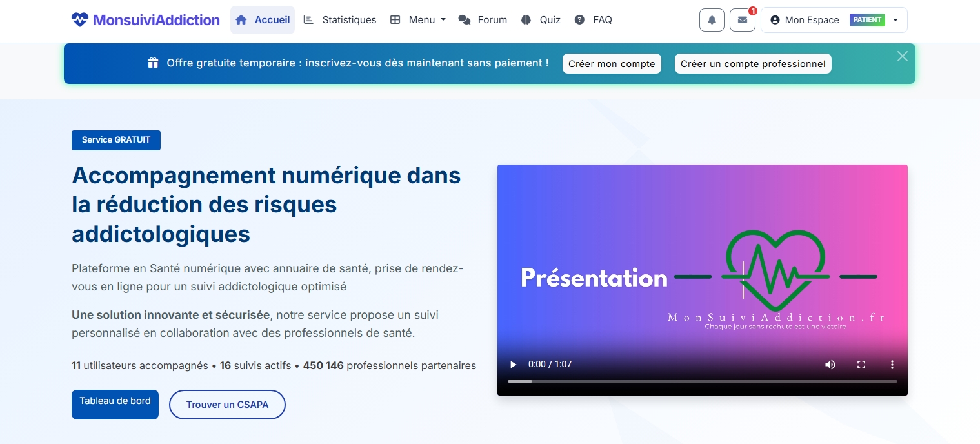Click the MonsuiviAddiction heart logo
The width and height of the screenshot is (980, 444).
80,20
